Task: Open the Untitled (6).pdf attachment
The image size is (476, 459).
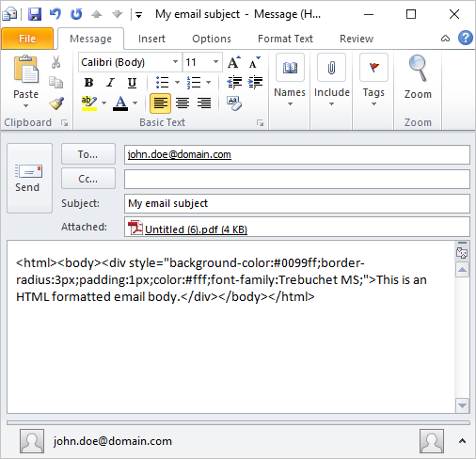Action: point(196,229)
